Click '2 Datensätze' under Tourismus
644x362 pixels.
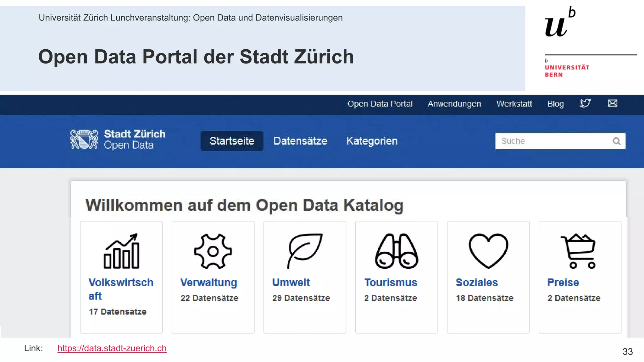click(391, 298)
